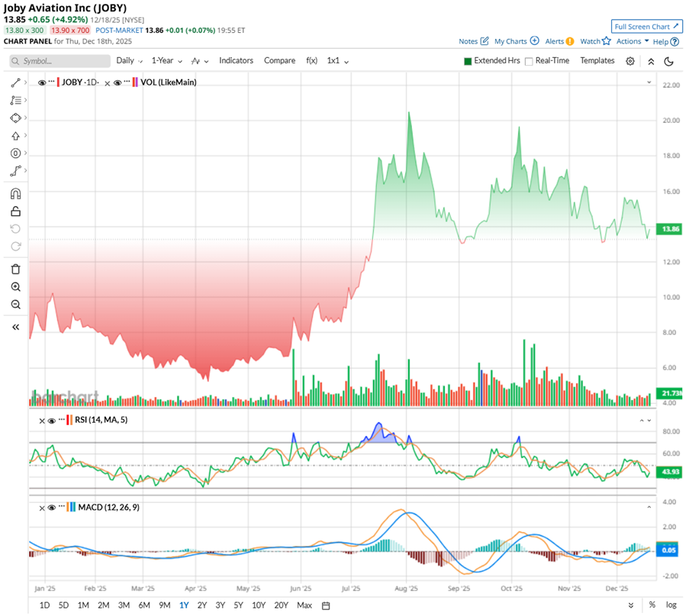
Task: Select the 2Y time range
Action: 201,605
